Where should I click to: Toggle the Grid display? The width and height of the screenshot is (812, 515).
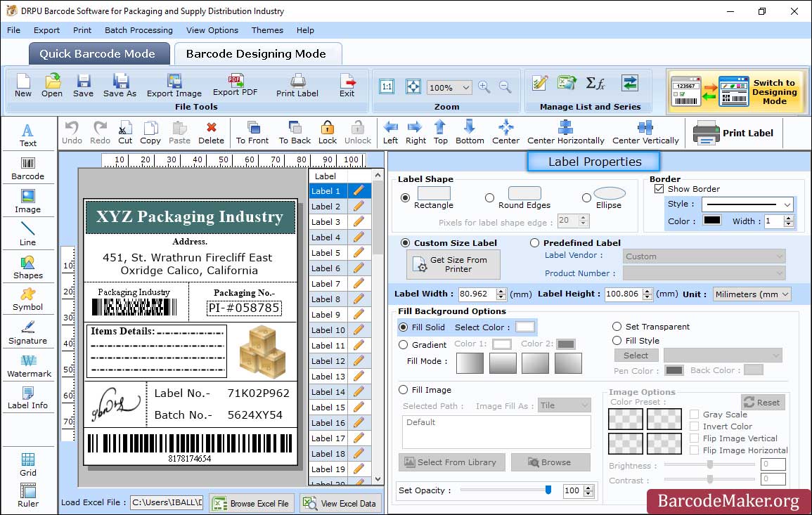click(x=28, y=464)
